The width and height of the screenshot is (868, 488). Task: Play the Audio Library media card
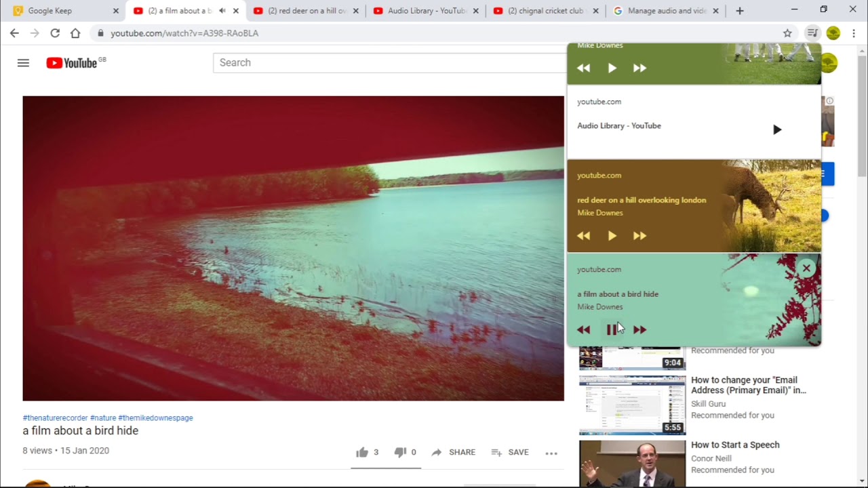click(x=777, y=129)
